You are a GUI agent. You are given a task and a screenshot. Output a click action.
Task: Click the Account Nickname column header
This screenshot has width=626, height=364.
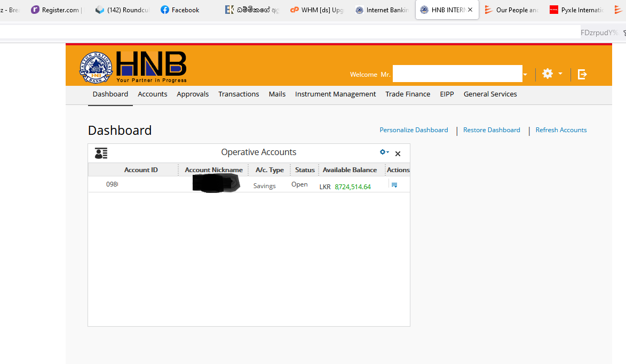[213, 170]
